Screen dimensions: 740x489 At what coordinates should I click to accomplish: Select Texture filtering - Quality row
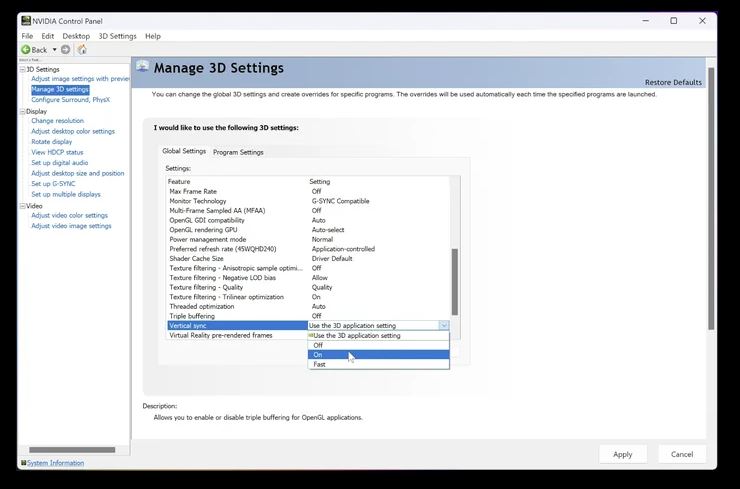(x=308, y=287)
